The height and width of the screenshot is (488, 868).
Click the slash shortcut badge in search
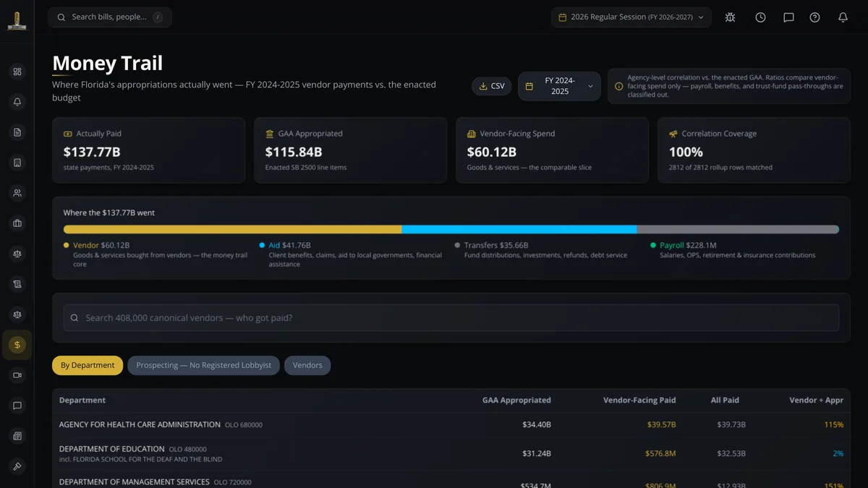158,17
